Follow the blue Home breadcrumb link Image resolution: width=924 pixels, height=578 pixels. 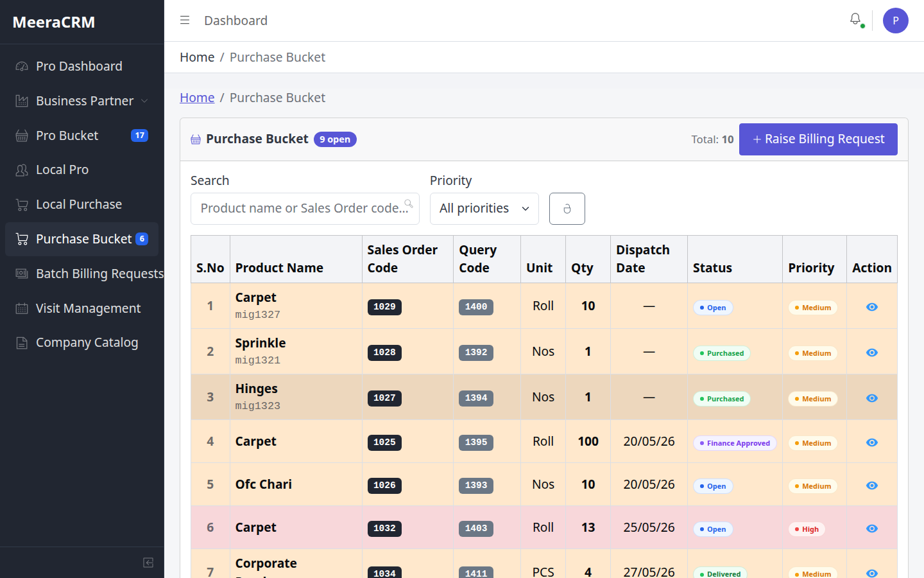197,98
